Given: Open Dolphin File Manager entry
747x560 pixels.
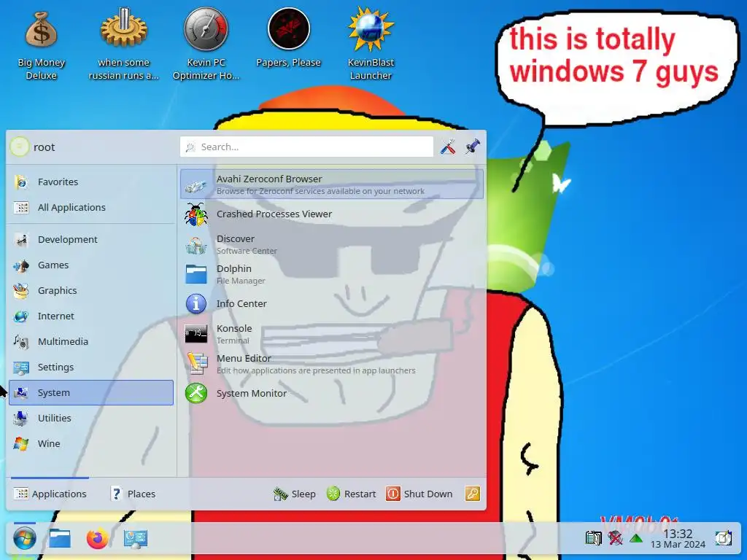Looking at the screenshot, I should click(332, 274).
